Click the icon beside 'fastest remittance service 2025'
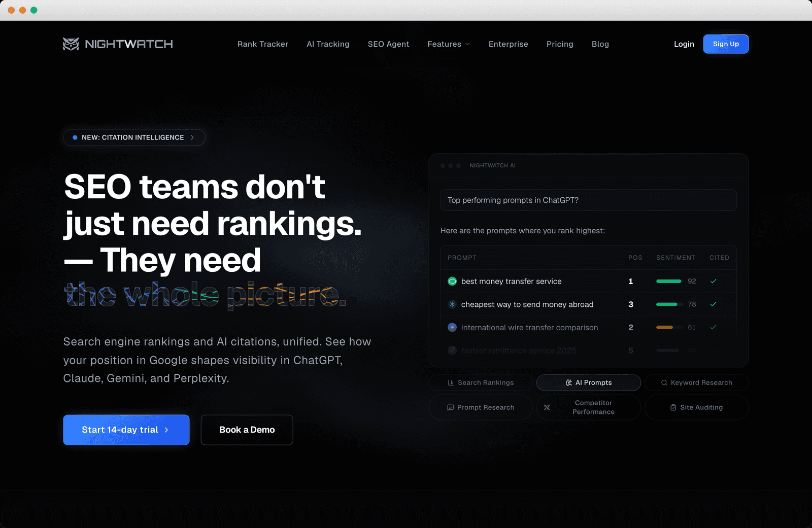 [x=452, y=350]
